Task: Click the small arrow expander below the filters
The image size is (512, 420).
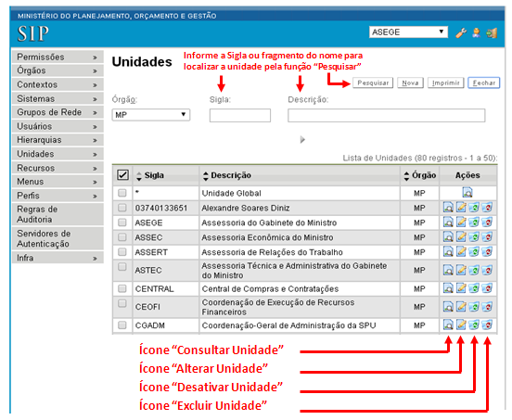Action: point(302,140)
